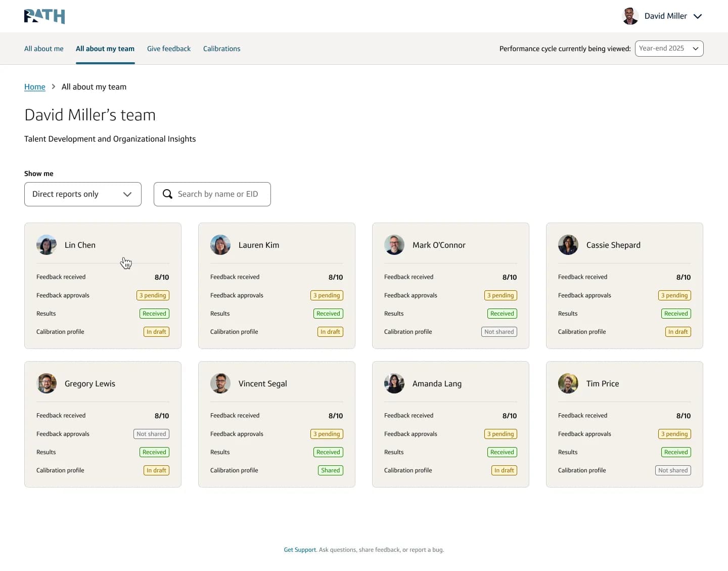728x571 pixels.
Task: Open Lauren Kim's name on her card
Action: pos(259,245)
